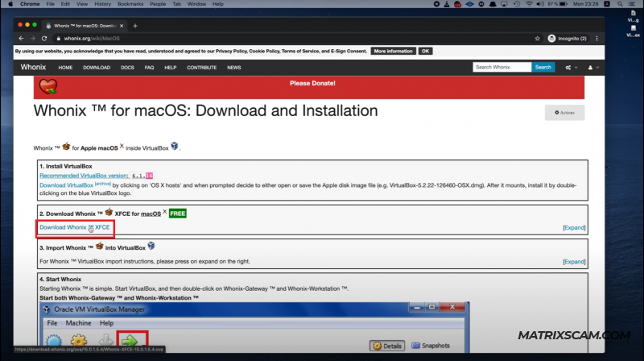Bookmark page with the star icon
The image size is (644, 361).
[x=537, y=38]
